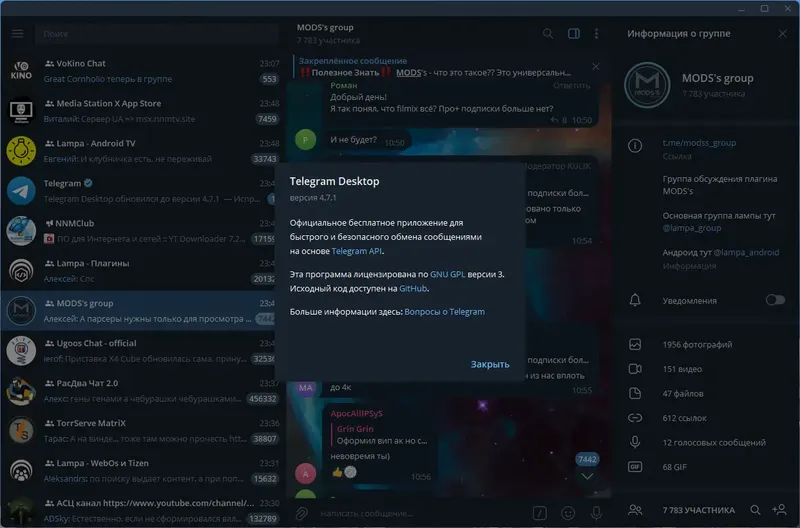Click the Telegram paper plane avatar
The height and width of the screenshot is (528, 800).
pos(21,191)
